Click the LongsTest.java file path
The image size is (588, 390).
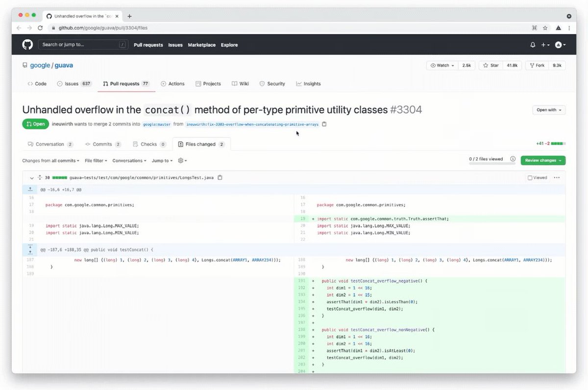(x=141, y=178)
